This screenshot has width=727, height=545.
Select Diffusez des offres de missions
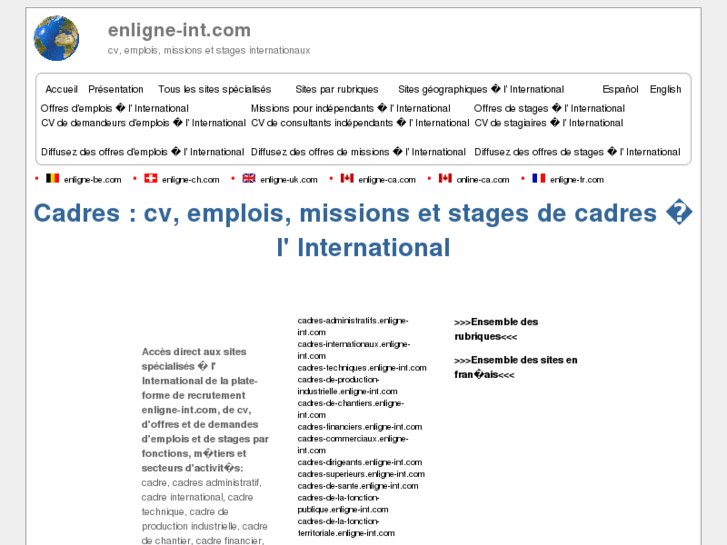[x=358, y=152]
